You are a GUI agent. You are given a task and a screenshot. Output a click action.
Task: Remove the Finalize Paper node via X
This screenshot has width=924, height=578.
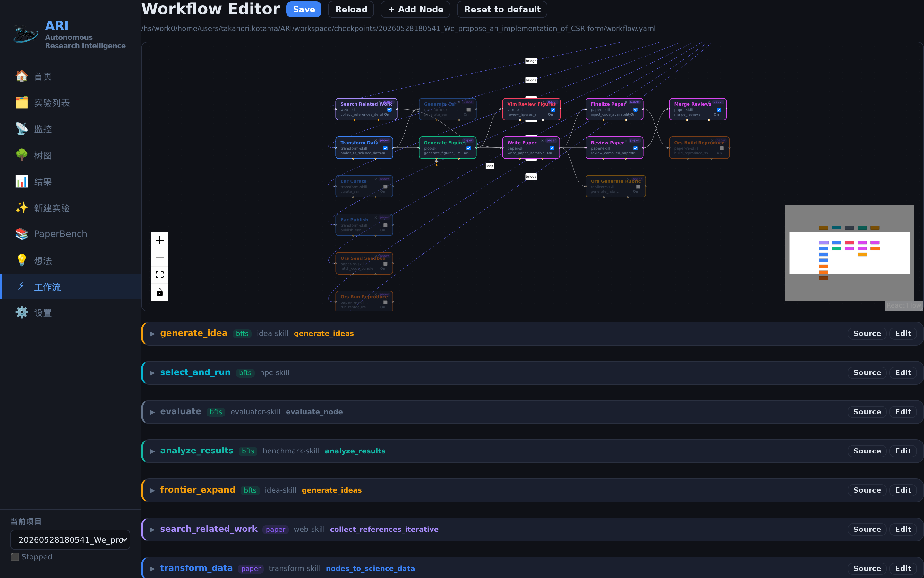(626, 102)
